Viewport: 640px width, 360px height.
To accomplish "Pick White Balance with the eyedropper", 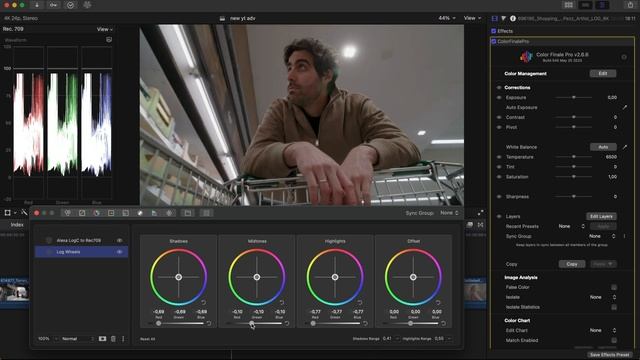I will [624, 147].
